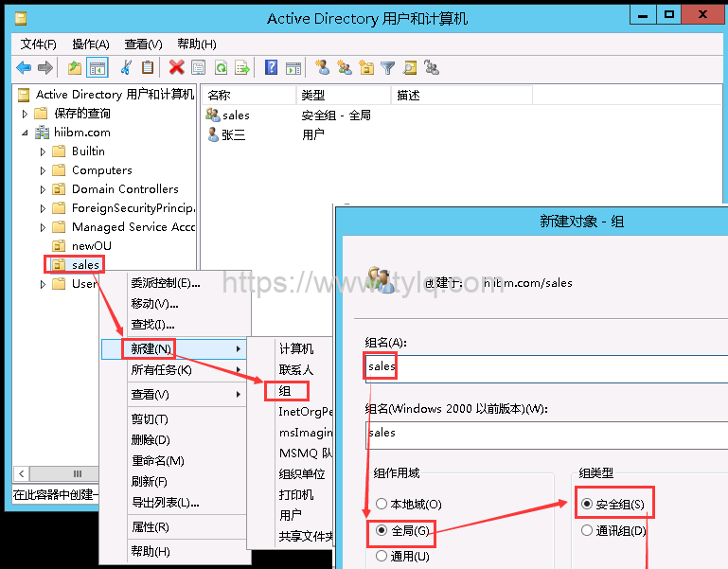Open the 查看(V) menu bar item
This screenshot has width=728, height=569.
click(x=143, y=44)
